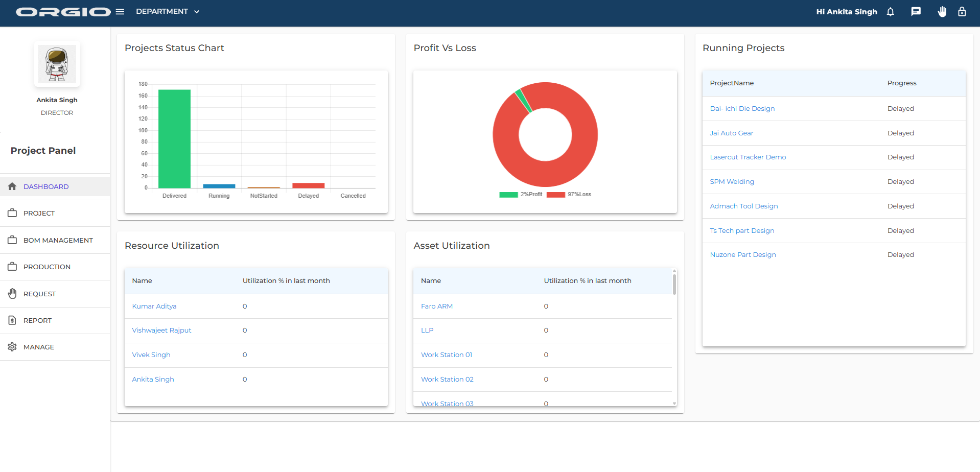Image resolution: width=980 pixels, height=472 pixels.
Task: Select Project in the sidebar menu
Action: (39, 213)
